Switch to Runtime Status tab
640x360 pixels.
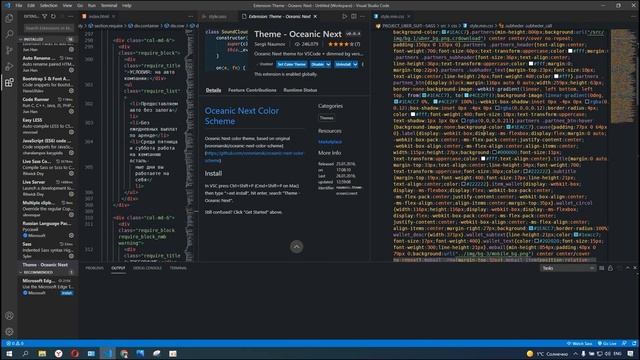click(300, 90)
